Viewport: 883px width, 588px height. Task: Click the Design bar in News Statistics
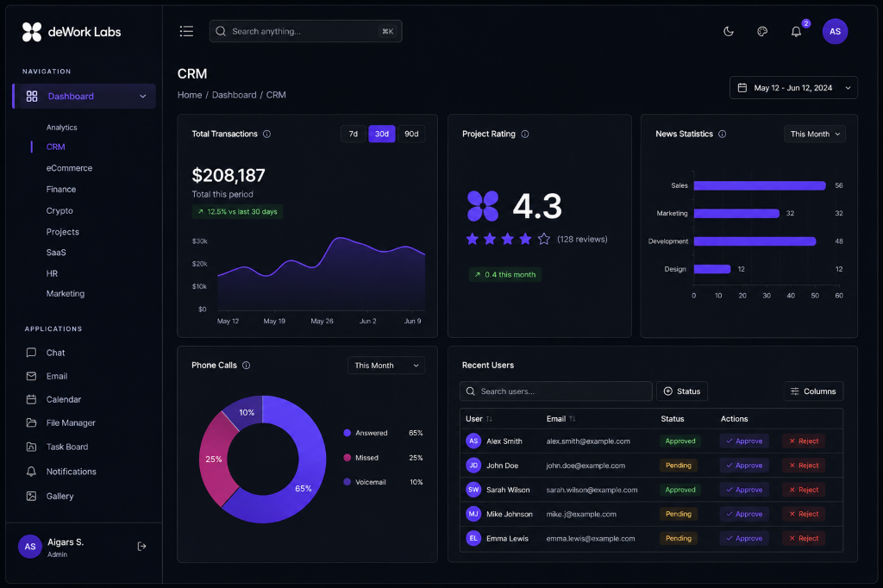point(711,269)
